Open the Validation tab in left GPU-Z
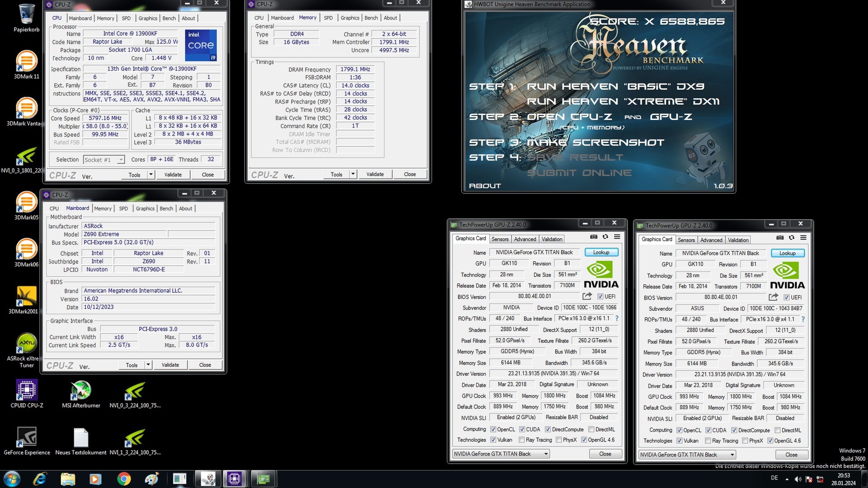 (x=552, y=239)
